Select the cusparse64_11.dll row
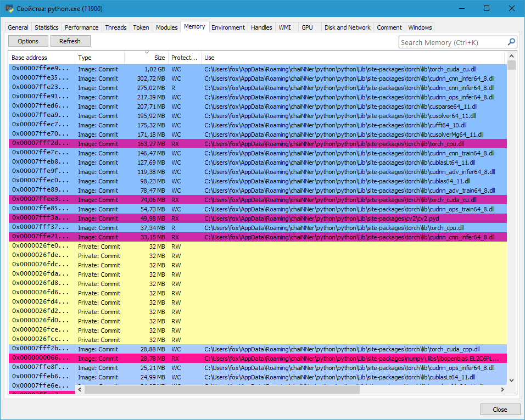Image resolution: width=525 pixels, height=420 pixels. (x=258, y=107)
